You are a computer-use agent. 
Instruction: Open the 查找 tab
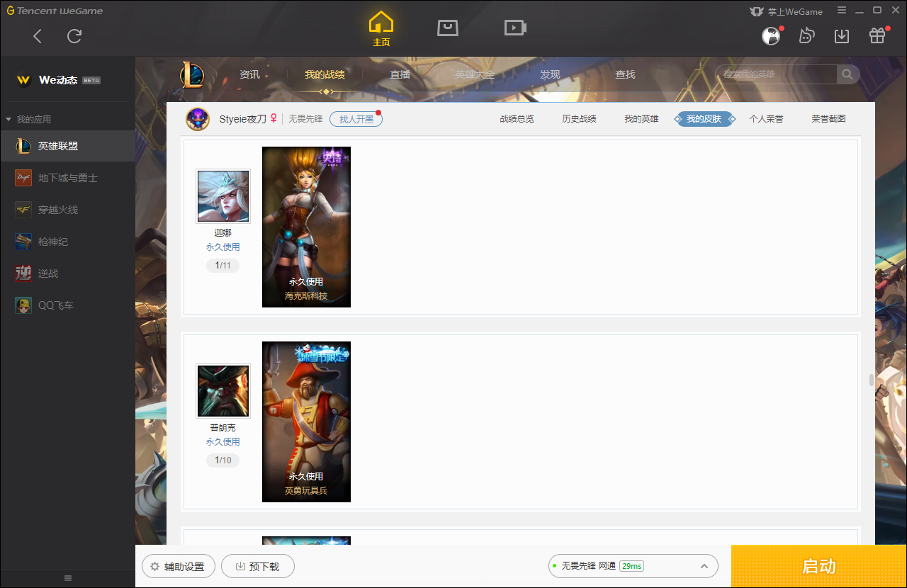625,74
